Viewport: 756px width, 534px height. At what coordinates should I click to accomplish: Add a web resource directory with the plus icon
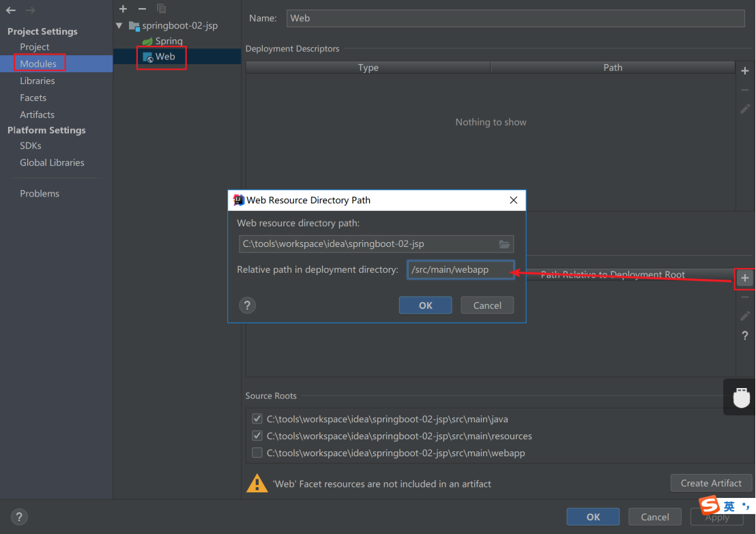pyautogui.click(x=745, y=278)
